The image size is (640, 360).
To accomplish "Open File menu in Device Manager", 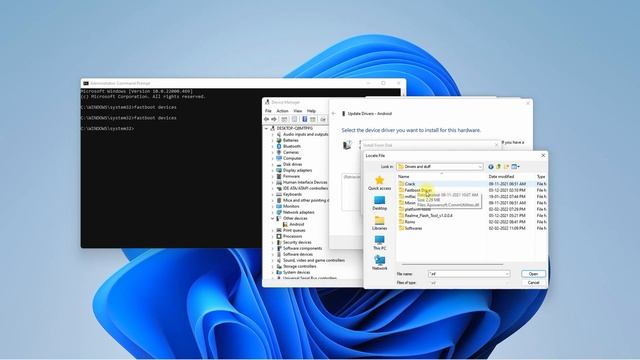I will (x=268, y=111).
